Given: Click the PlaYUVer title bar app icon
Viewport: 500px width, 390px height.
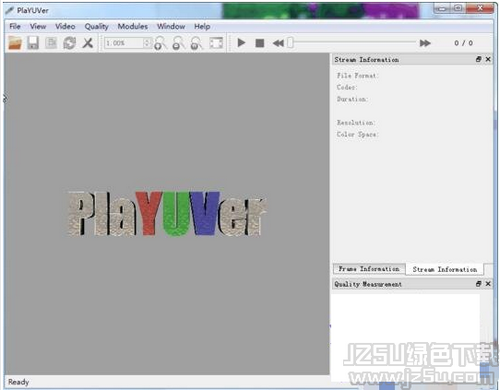Looking at the screenshot, I should tap(10, 10).
